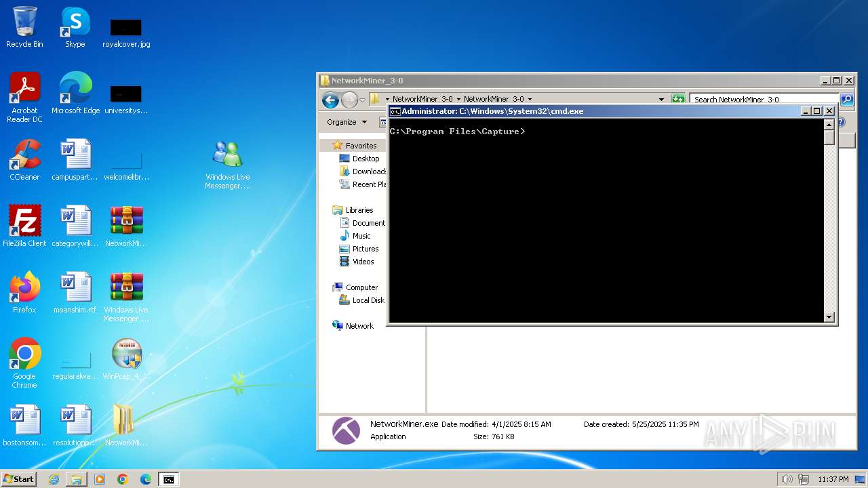The image size is (868, 488).
Task: Open Desktop in the navigation pane
Action: pyautogui.click(x=366, y=159)
